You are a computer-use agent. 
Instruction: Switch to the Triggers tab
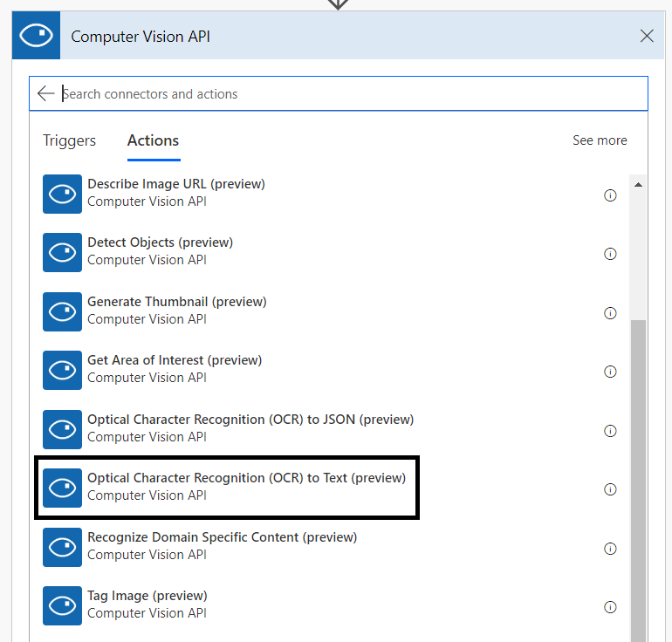point(69,140)
